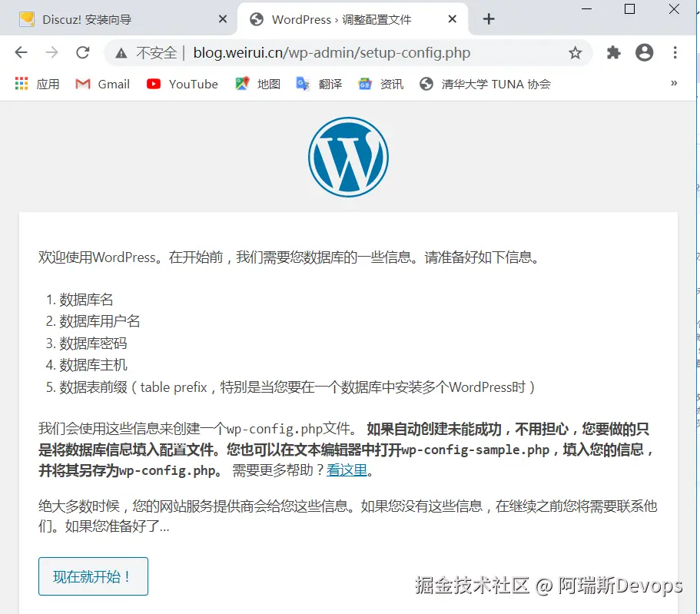700x614 pixels.
Task: Open the 应用 apps bookmark
Action: (x=37, y=84)
